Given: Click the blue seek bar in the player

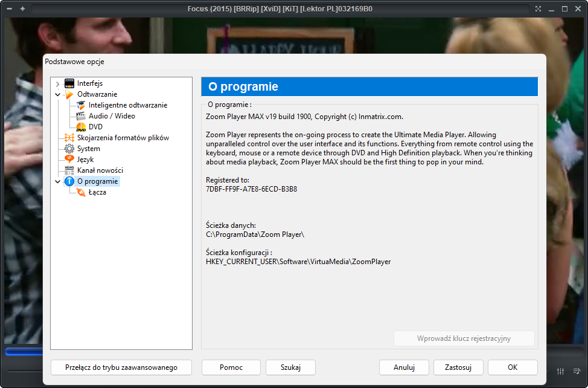Looking at the screenshot, I should [24, 352].
